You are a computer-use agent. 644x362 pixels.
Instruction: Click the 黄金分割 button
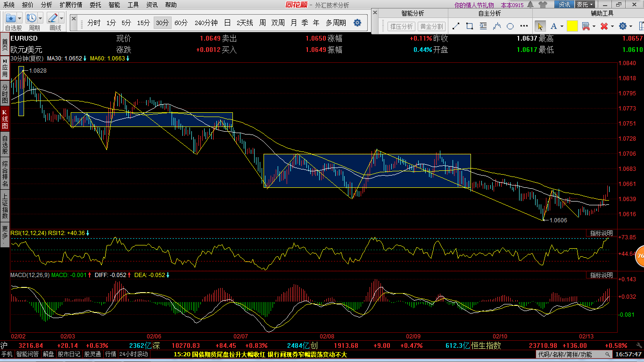(x=431, y=26)
